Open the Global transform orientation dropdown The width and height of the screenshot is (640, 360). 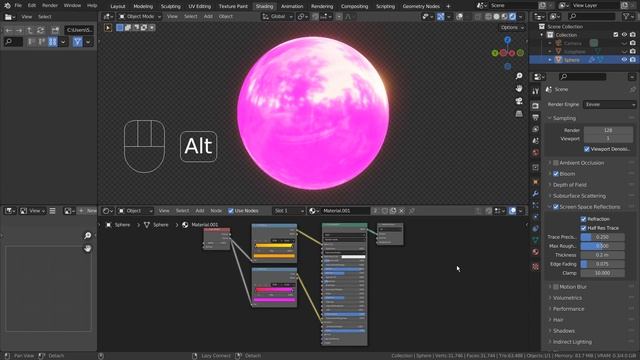coord(278,17)
